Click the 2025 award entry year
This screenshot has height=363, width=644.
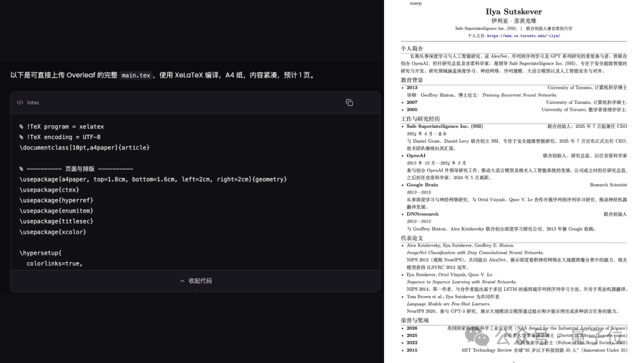click(x=412, y=336)
